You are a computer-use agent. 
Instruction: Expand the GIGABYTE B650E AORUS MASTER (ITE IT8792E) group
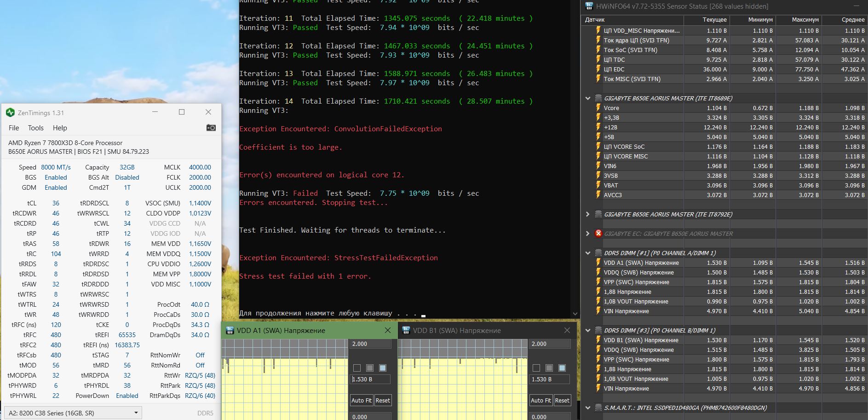[587, 214]
